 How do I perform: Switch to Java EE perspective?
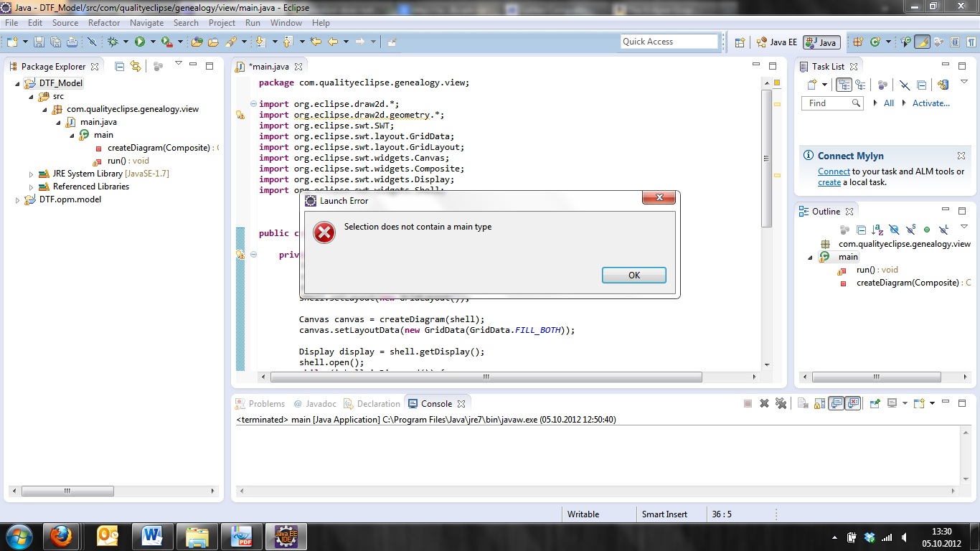pos(776,42)
